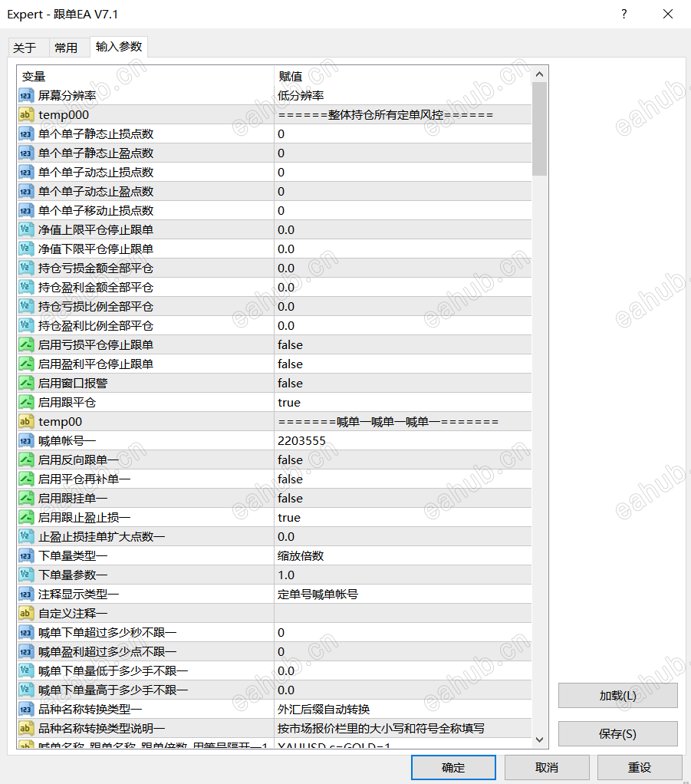Click the 取消 button
Image resolution: width=691 pixels, height=784 pixels.
click(x=547, y=767)
